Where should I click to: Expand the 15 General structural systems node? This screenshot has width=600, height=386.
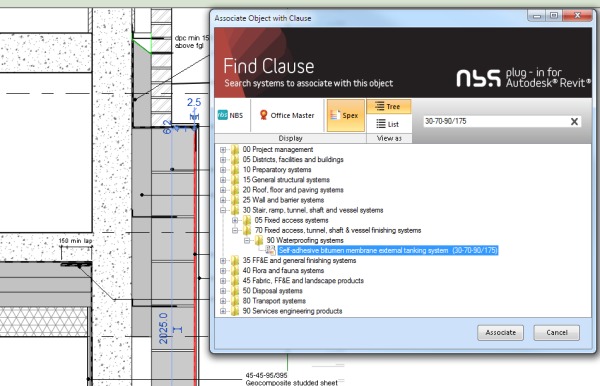(x=223, y=180)
